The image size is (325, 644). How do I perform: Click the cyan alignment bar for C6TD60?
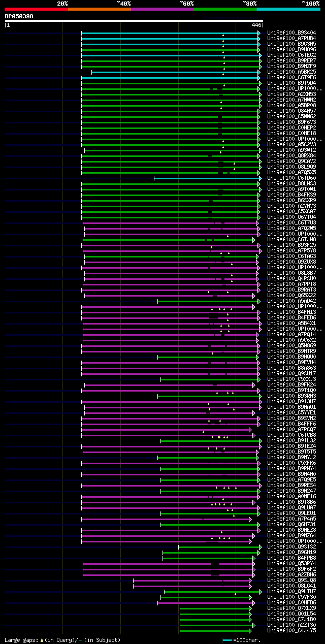pos(207,178)
